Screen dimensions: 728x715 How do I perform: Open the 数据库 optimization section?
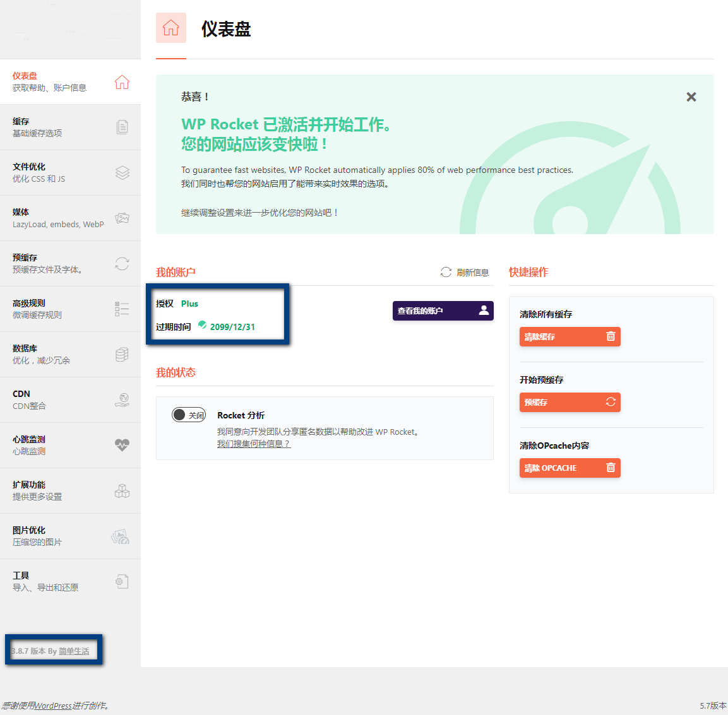pos(70,355)
